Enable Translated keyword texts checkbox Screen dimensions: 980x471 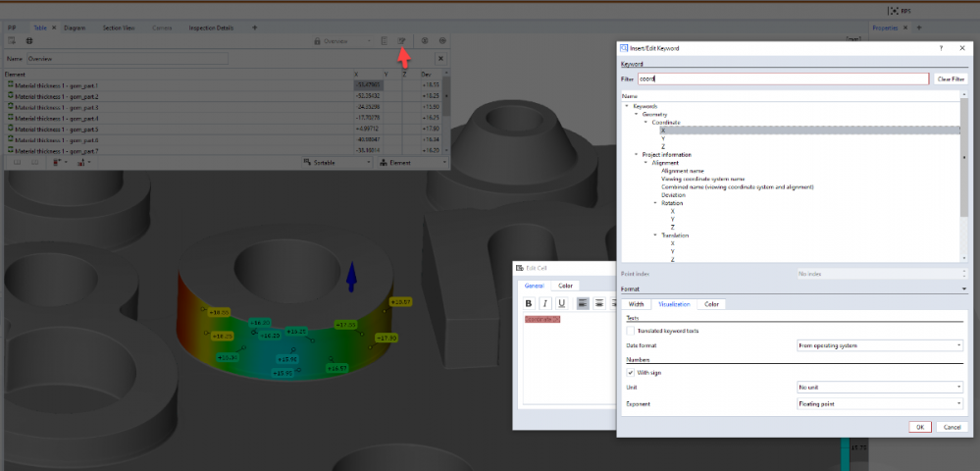pos(631,332)
